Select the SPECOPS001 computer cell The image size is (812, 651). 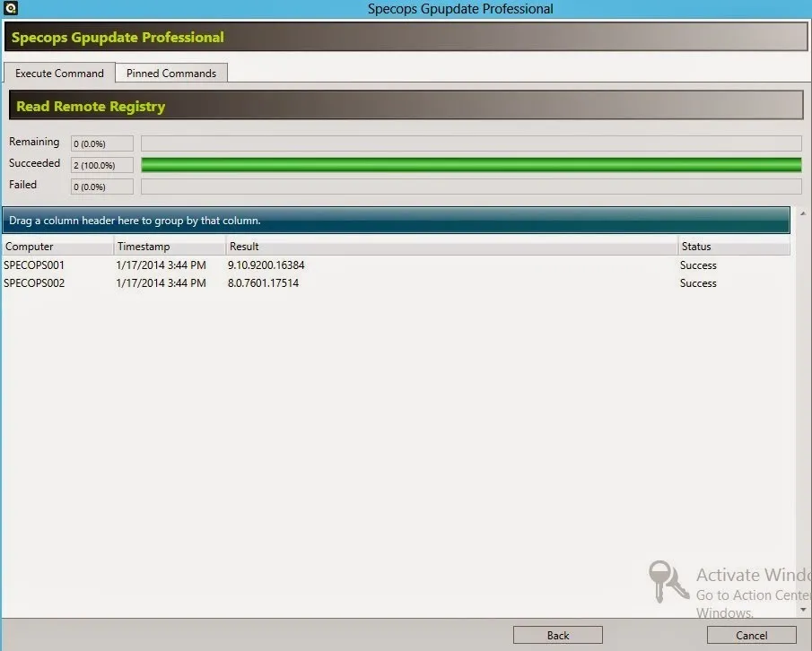click(34, 265)
